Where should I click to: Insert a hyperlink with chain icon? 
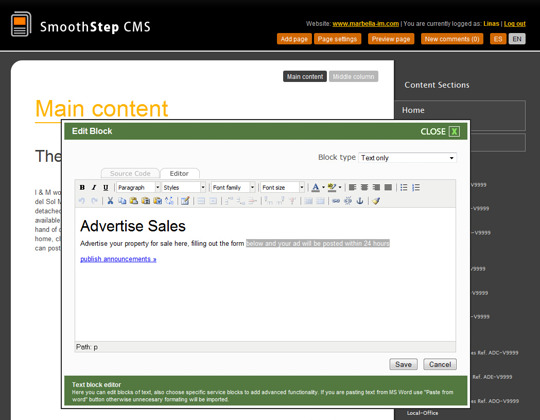[336, 201]
